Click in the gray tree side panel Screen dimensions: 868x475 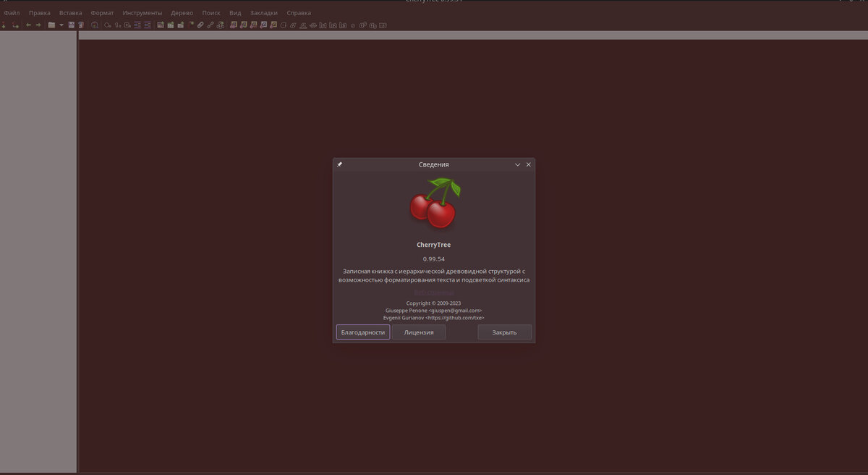[38, 253]
